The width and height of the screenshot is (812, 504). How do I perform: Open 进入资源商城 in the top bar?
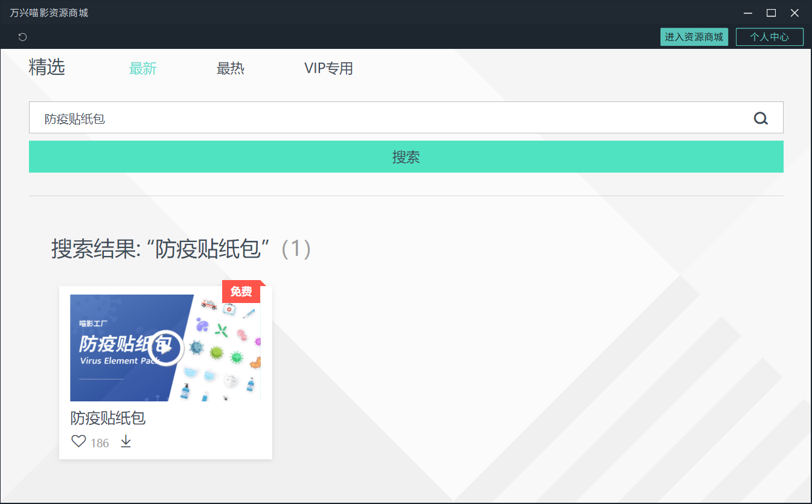tap(694, 37)
